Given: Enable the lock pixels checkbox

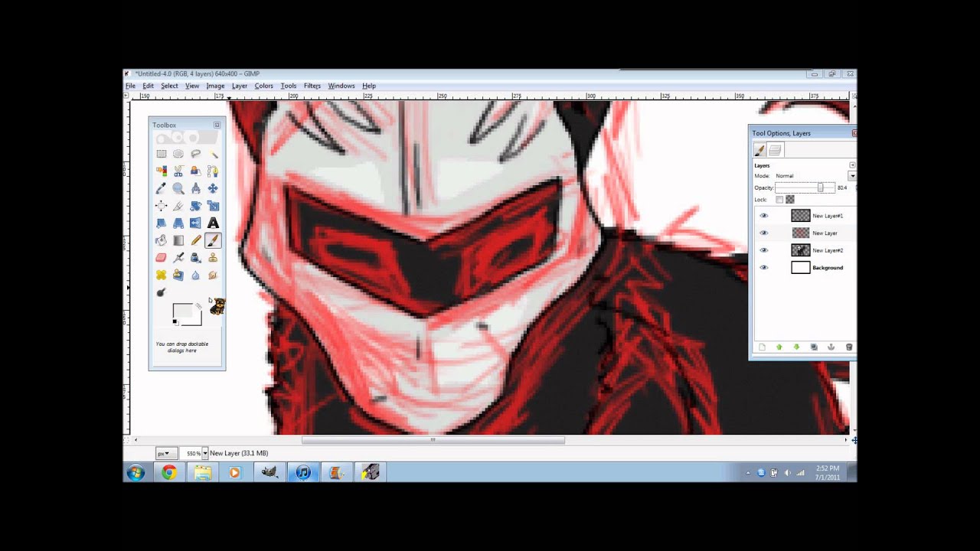Looking at the screenshot, I should pyautogui.click(x=779, y=200).
